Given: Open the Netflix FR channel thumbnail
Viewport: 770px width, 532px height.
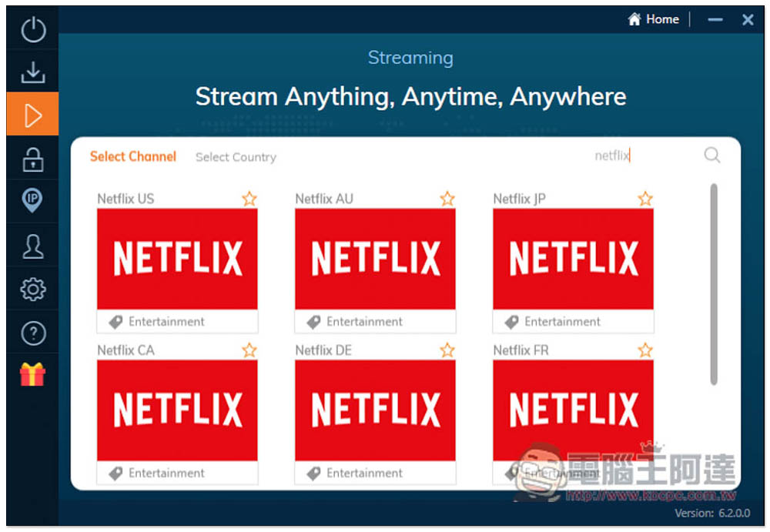Looking at the screenshot, I should [x=573, y=410].
